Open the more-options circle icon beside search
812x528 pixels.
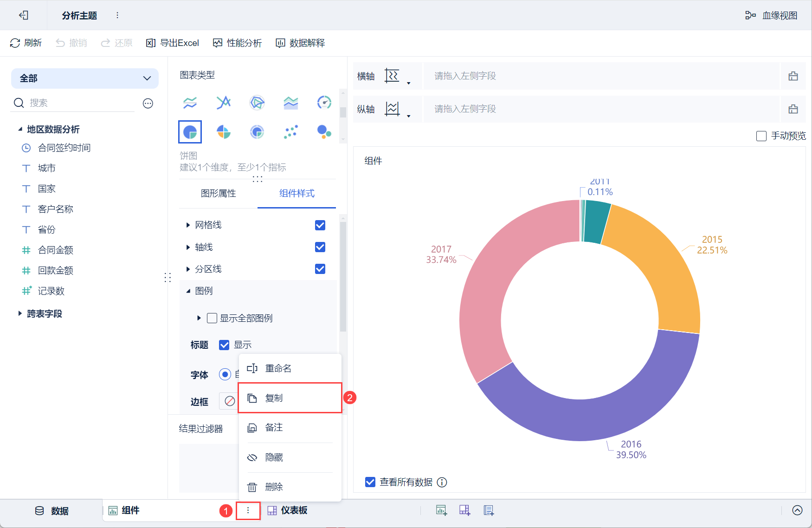pos(148,103)
